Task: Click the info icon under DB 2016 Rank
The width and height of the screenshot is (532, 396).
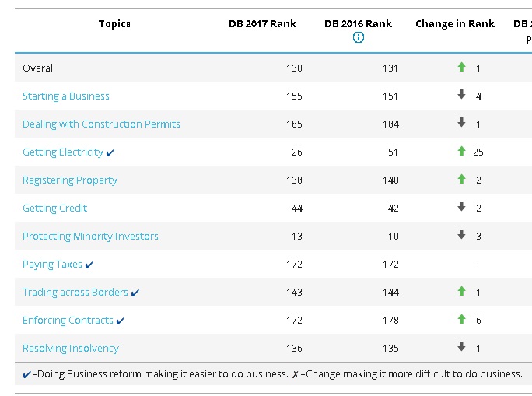Action: tap(359, 37)
